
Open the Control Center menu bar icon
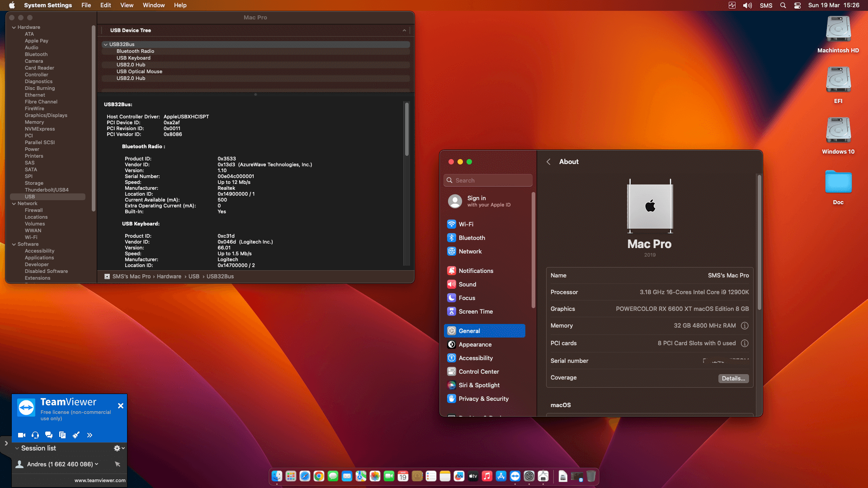(797, 5)
